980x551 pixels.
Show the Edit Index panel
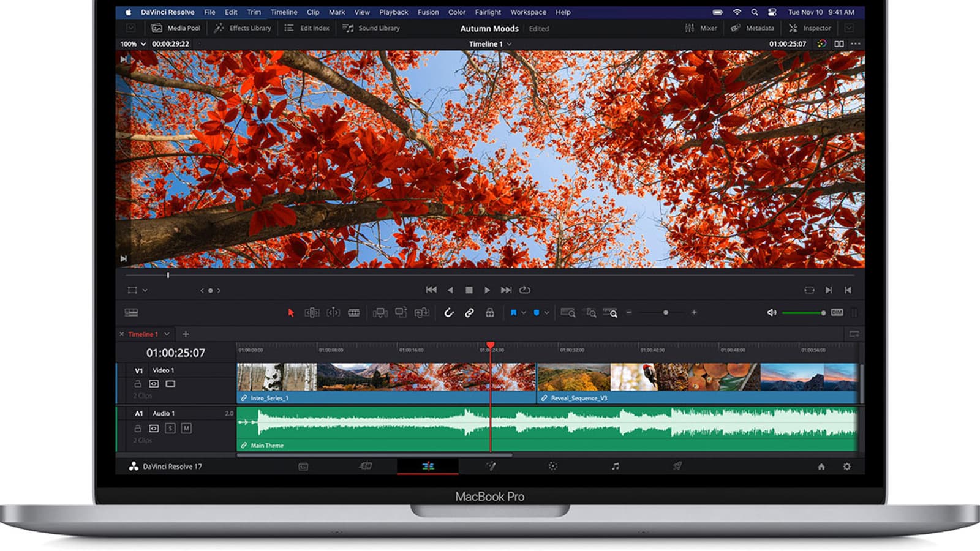(307, 28)
